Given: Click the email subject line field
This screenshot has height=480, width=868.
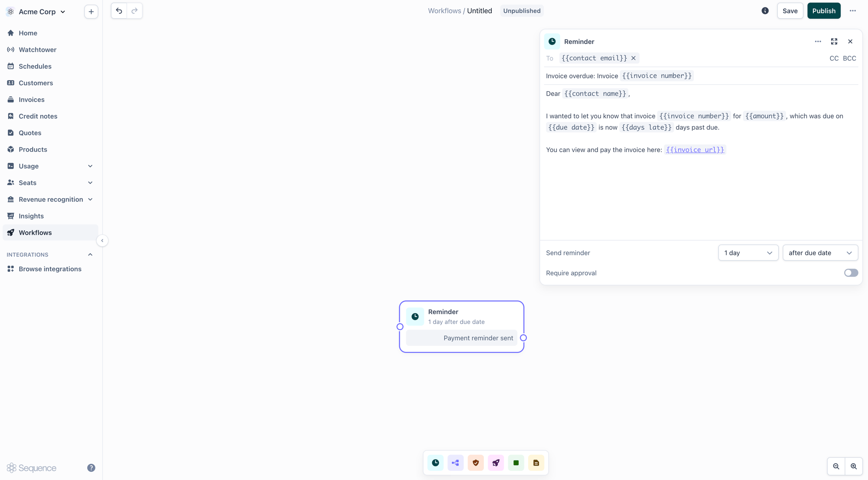Looking at the screenshot, I should tap(701, 76).
